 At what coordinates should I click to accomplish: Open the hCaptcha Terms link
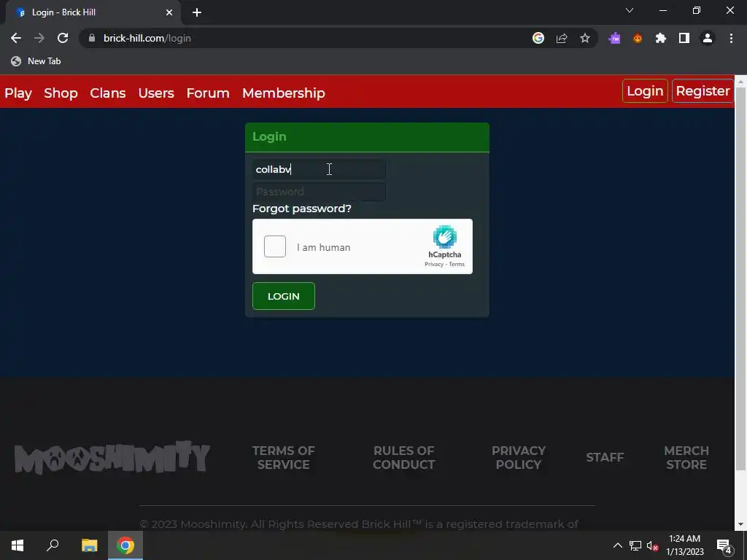[457, 264]
